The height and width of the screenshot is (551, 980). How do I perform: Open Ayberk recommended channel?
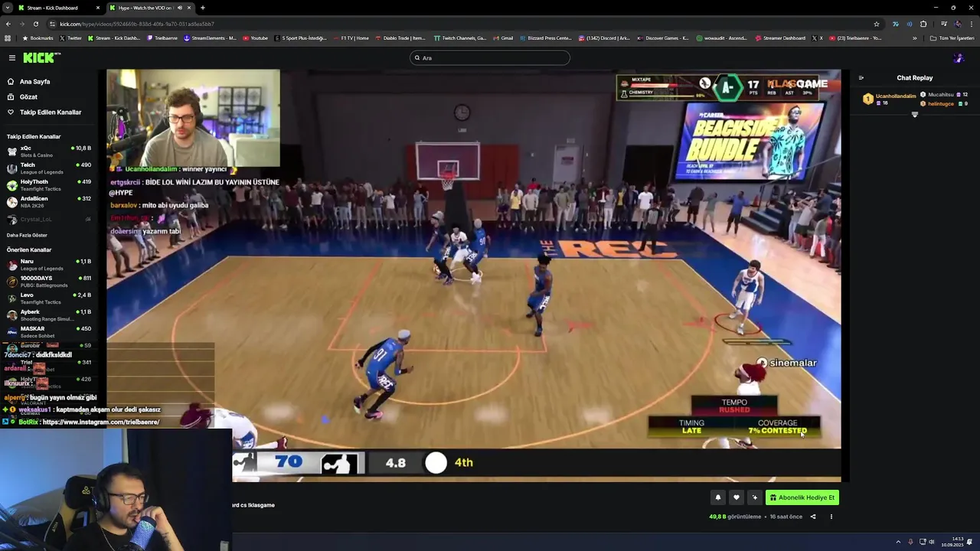click(48, 315)
